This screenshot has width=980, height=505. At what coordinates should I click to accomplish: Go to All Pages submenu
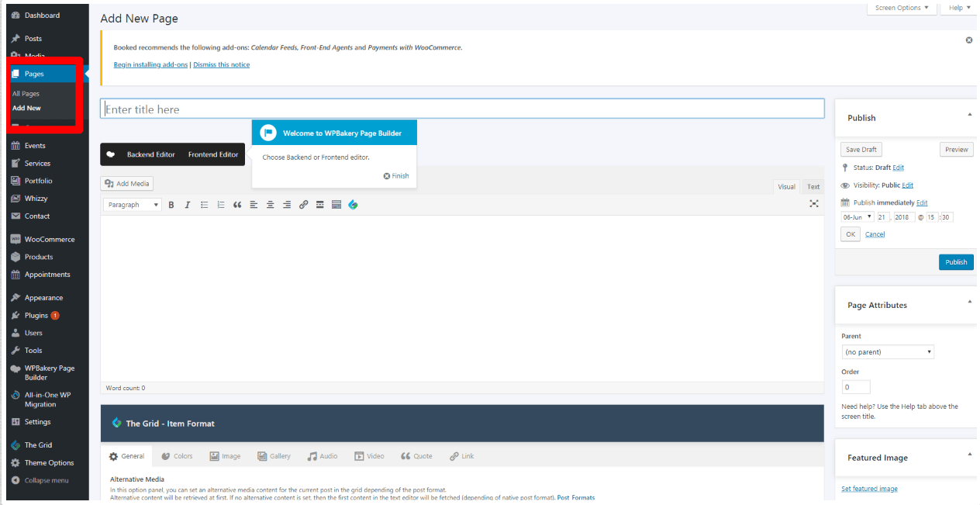click(x=26, y=94)
